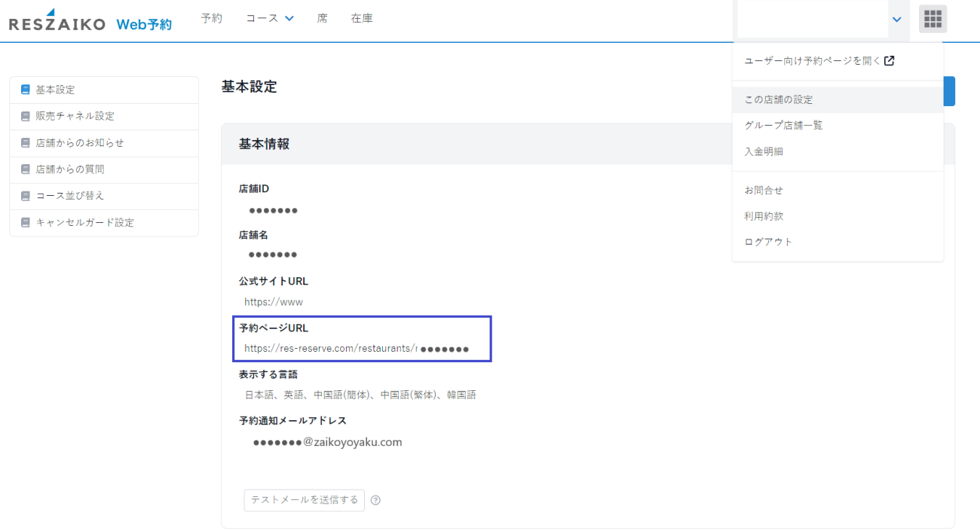Viewport: 980px width, 531px height.
Task: Click the external link icon for 予約ページ
Action: pos(890,61)
